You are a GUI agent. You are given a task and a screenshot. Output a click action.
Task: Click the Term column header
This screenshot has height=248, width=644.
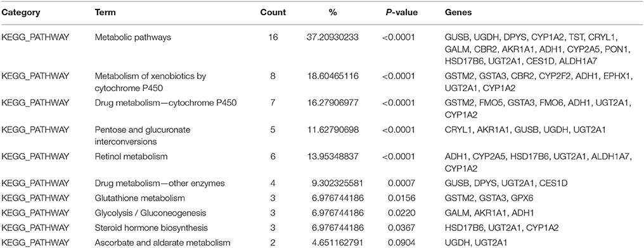(x=106, y=12)
